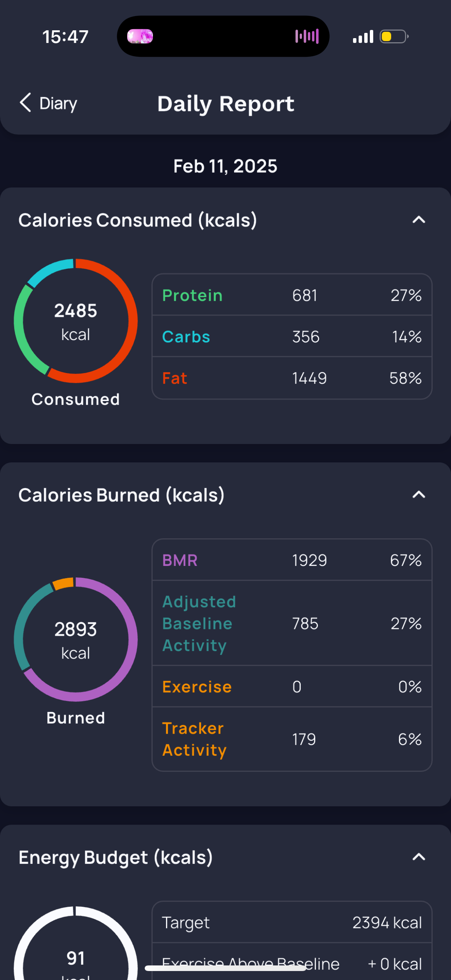
Task: Select the Protein row
Action: click(292, 295)
